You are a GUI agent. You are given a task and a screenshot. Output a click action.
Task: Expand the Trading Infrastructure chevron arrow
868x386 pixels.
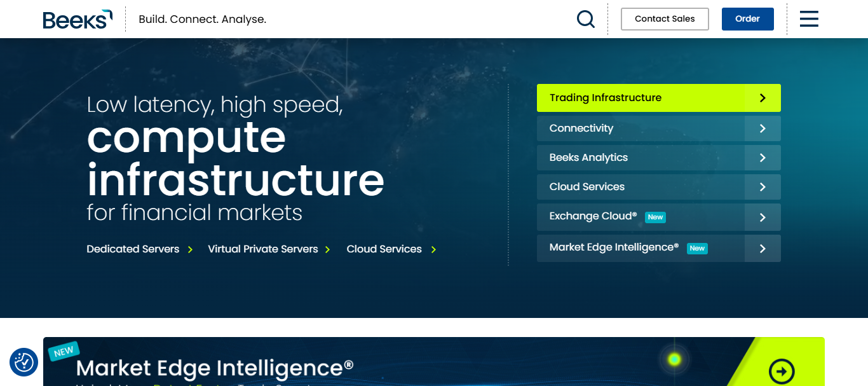(763, 98)
